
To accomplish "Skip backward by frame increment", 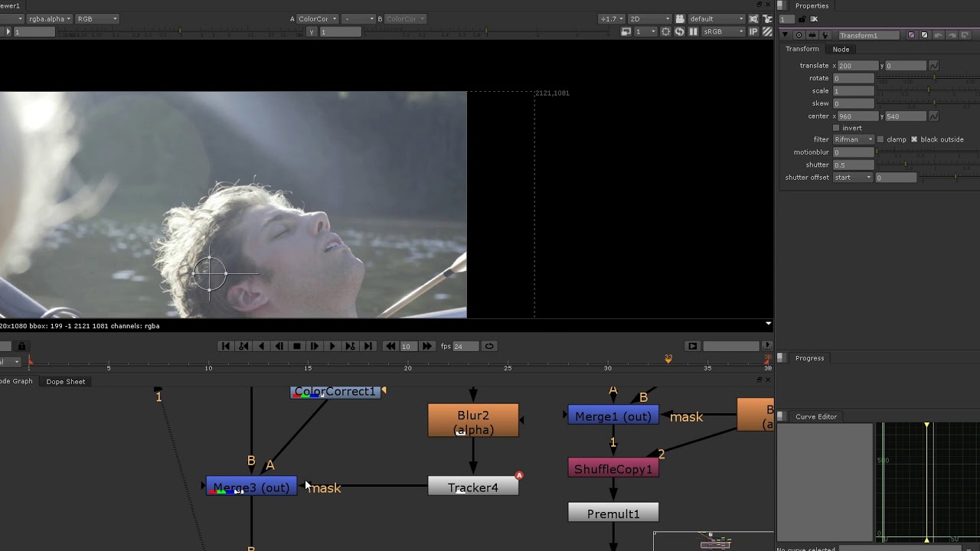I will tap(390, 346).
